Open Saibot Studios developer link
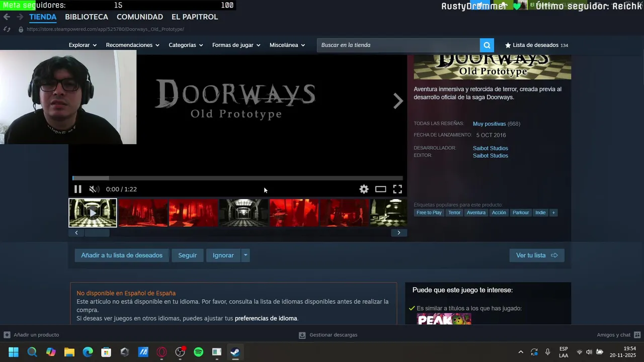 tap(491, 148)
